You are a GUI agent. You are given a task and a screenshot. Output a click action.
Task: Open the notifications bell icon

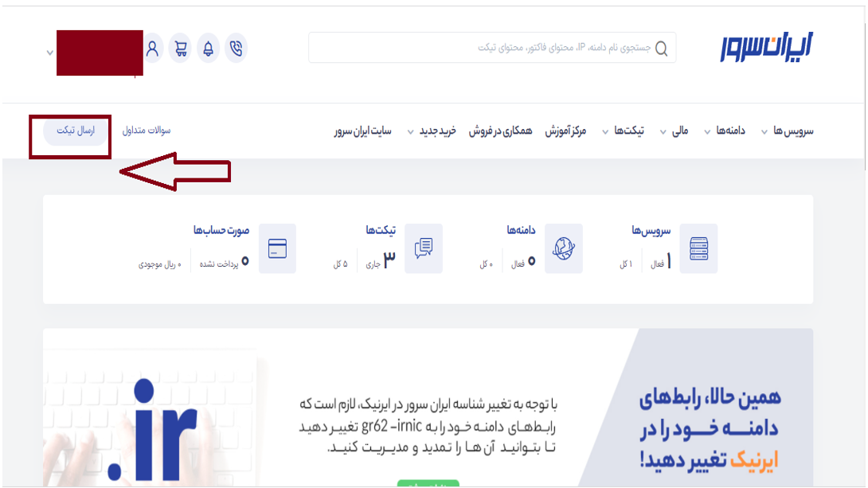coord(208,49)
